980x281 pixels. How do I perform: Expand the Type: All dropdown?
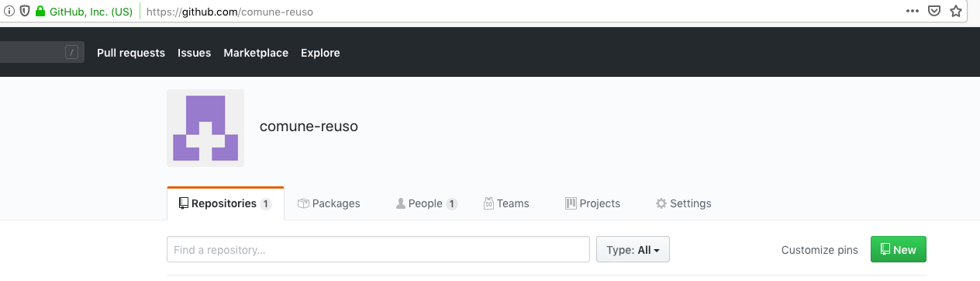pyautogui.click(x=633, y=250)
